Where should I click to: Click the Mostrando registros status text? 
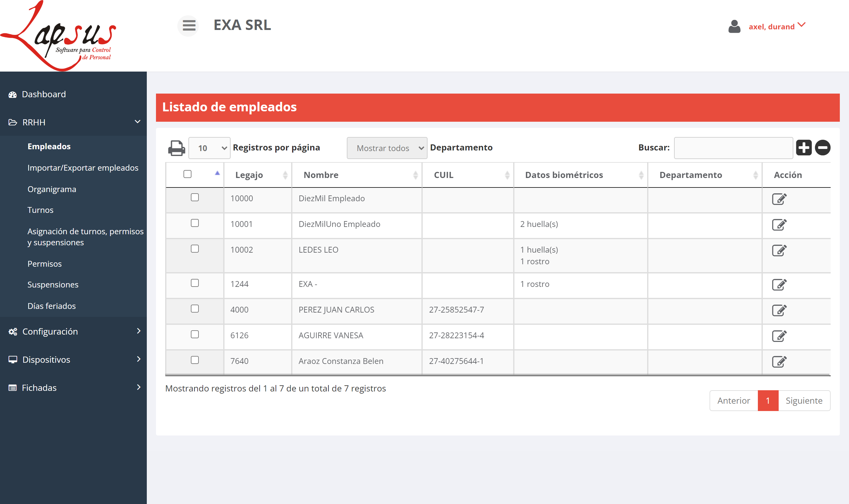click(276, 388)
